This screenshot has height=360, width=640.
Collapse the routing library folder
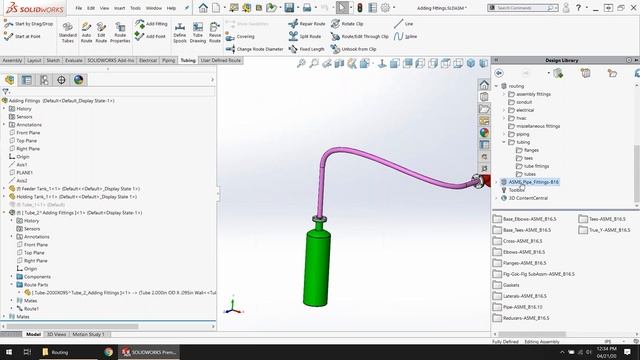point(496,86)
